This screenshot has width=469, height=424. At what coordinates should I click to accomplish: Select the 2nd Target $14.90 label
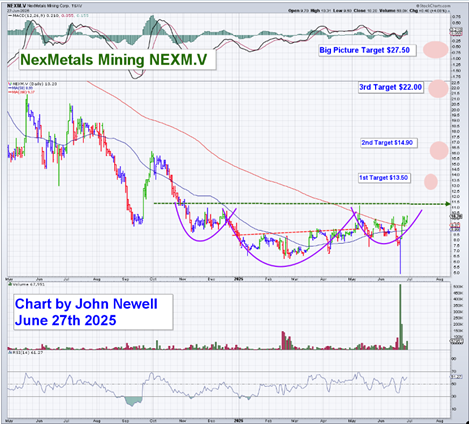[389, 143]
